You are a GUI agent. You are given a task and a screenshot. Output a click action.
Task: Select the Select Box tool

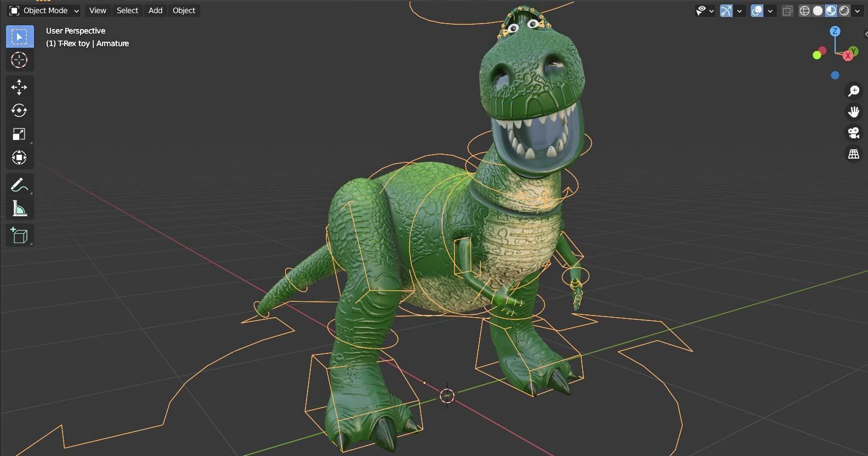(19, 37)
